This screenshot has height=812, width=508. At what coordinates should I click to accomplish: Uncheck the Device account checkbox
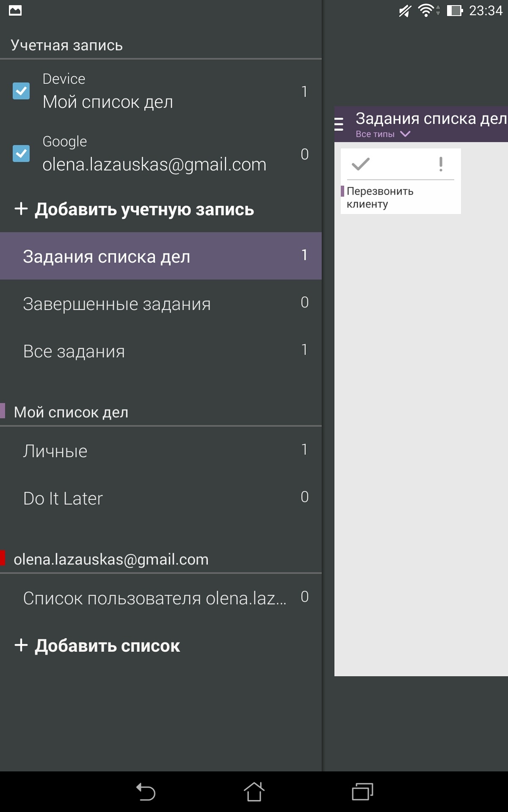pyautogui.click(x=21, y=91)
